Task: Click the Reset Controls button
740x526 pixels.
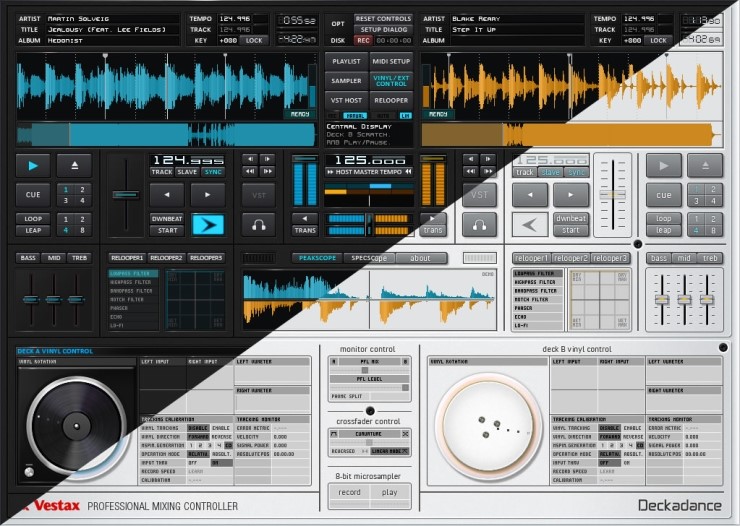Action: tap(382, 18)
